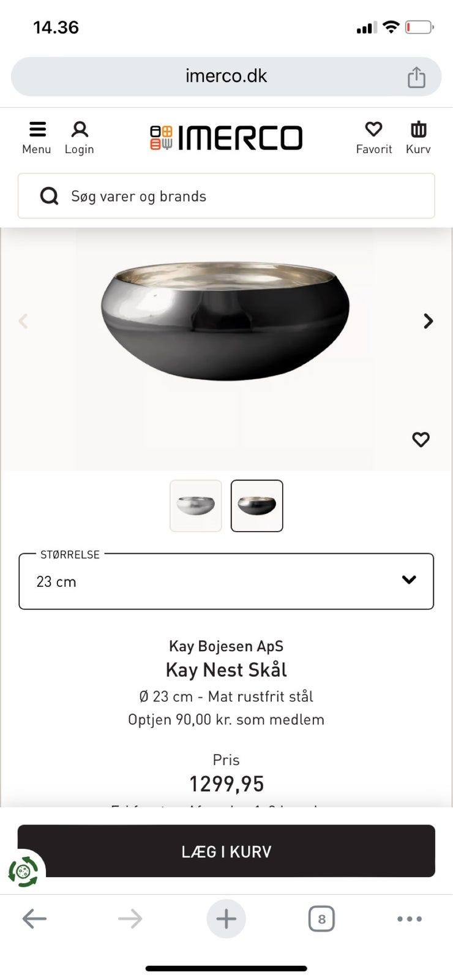Select the first silver bowl thumbnail
The image size is (453, 980).
click(x=196, y=506)
